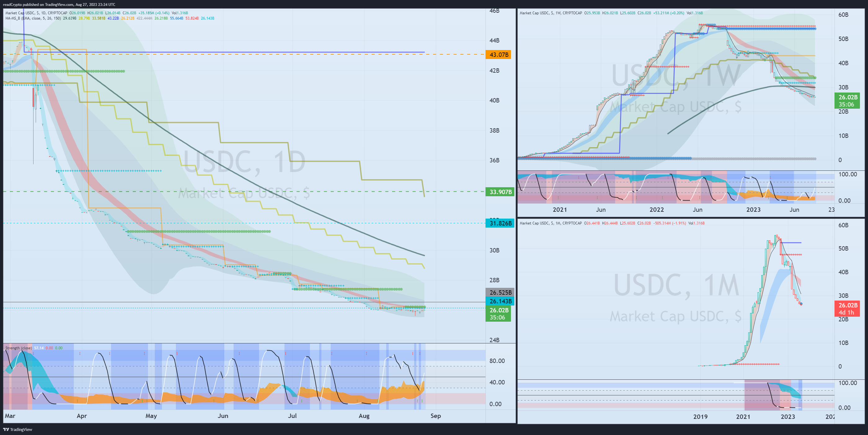Click the 36B label on daily price axis
868x435 pixels.
[494, 160]
